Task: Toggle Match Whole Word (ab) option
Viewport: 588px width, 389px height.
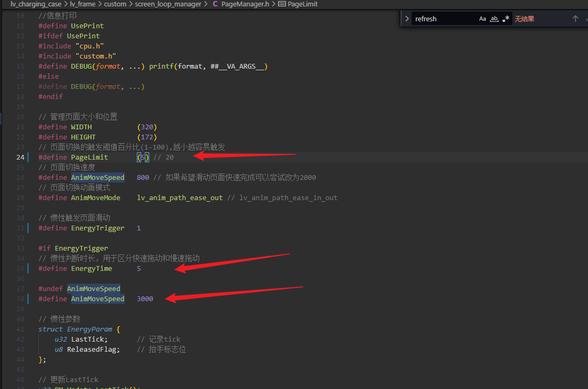Action: pyautogui.click(x=494, y=19)
